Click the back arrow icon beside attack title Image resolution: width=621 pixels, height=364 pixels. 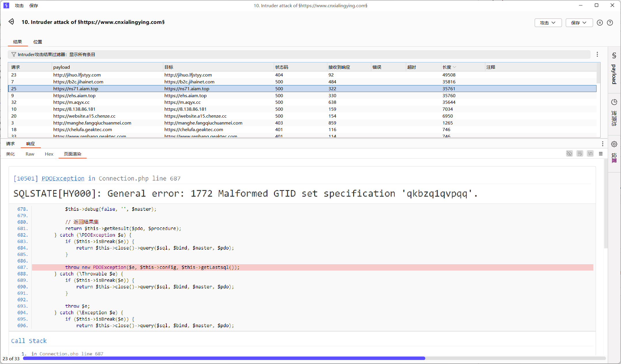coord(11,22)
